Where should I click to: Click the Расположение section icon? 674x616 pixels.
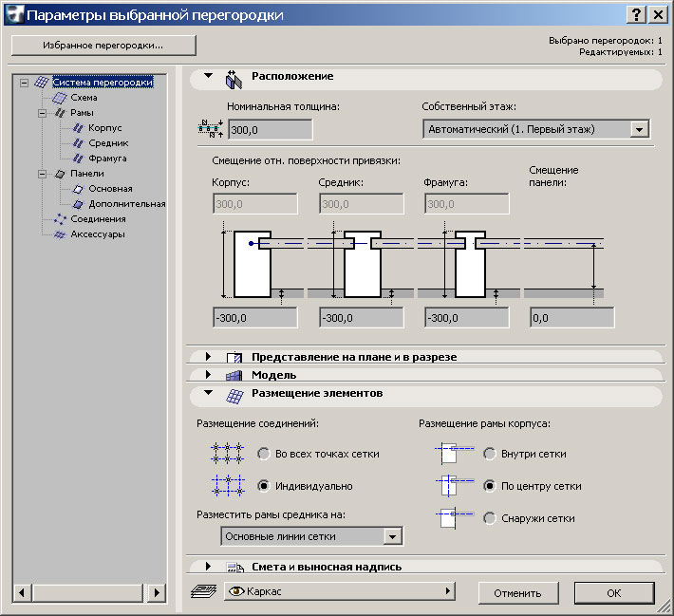pyautogui.click(x=234, y=78)
